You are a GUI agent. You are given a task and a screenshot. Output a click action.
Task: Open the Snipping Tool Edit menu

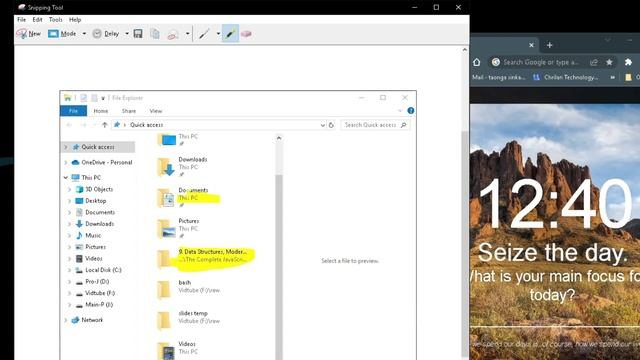point(37,20)
